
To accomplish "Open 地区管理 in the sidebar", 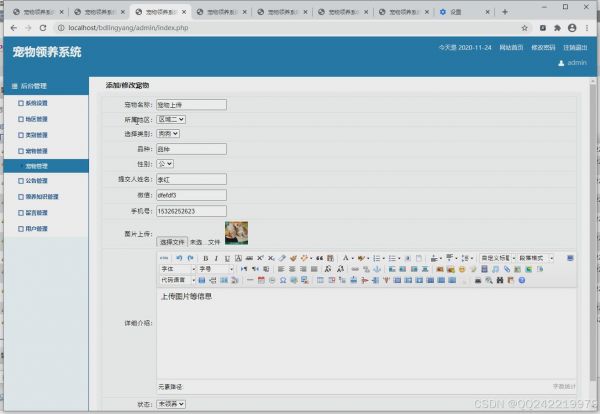I will coord(36,119).
